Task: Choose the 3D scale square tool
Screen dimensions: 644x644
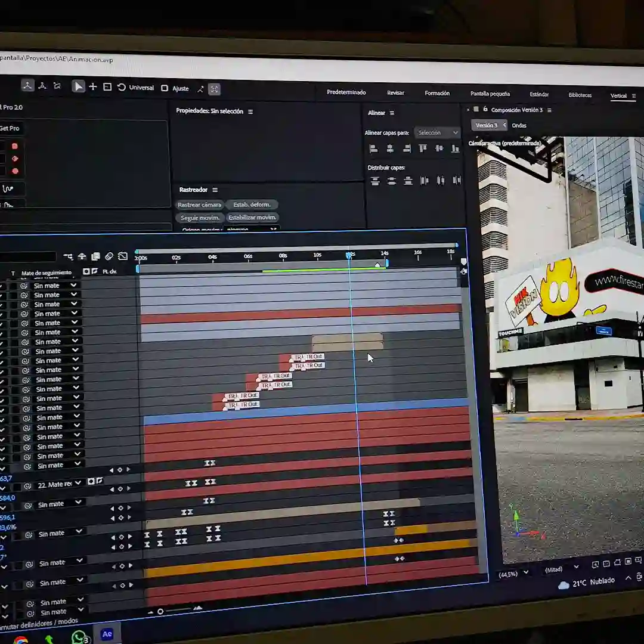Action: [x=107, y=87]
